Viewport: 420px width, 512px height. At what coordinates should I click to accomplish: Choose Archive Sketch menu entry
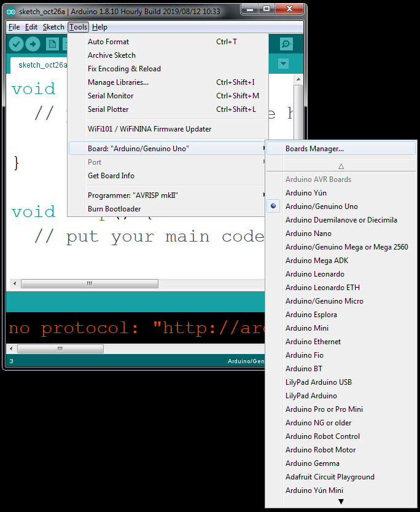(168, 55)
